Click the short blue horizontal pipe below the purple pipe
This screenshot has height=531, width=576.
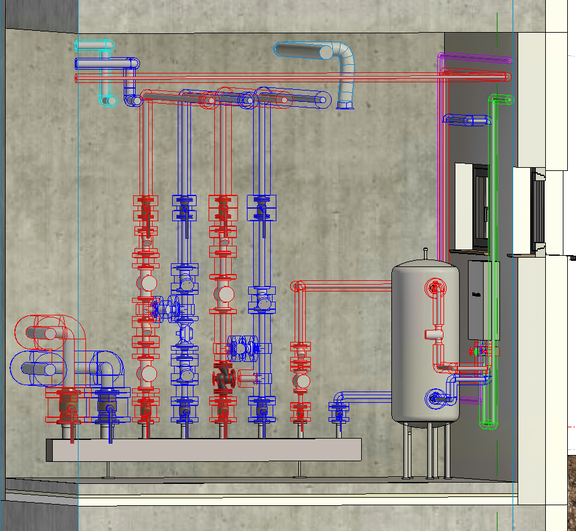coord(467,120)
